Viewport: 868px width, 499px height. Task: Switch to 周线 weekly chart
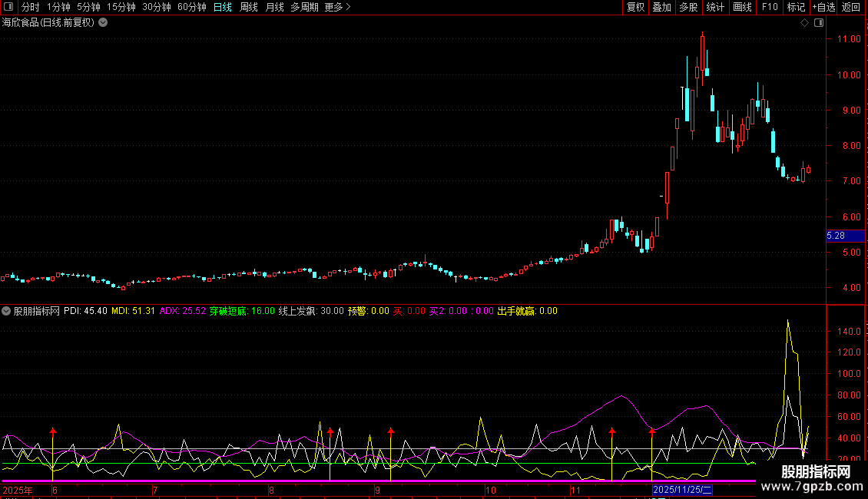click(x=249, y=7)
